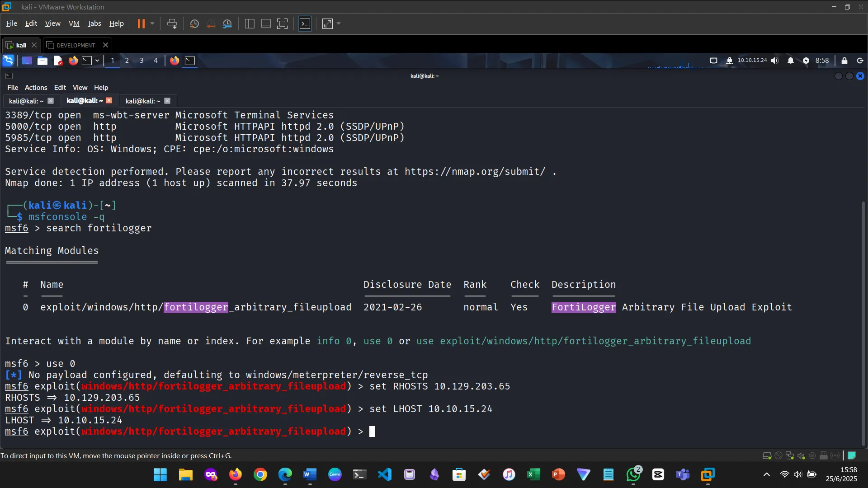Expand the terminal emulator chevron in Kali panel
This screenshot has width=868, height=488.
click(x=97, y=61)
